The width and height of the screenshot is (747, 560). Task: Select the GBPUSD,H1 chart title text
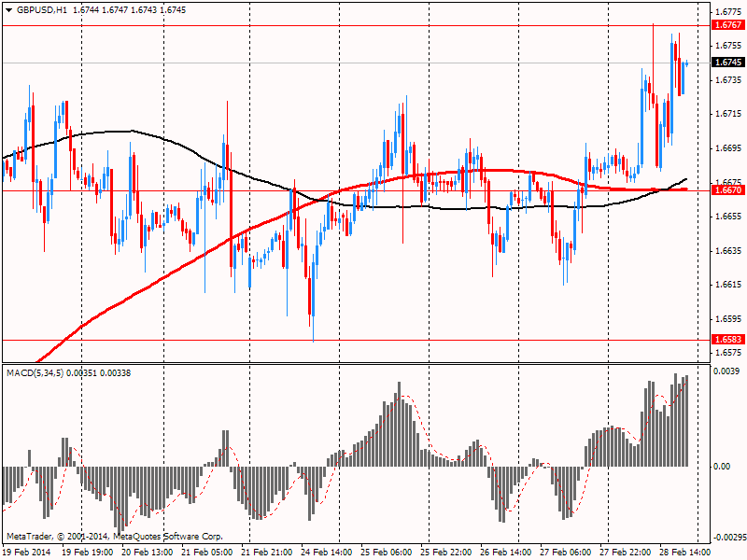click(x=42, y=10)
